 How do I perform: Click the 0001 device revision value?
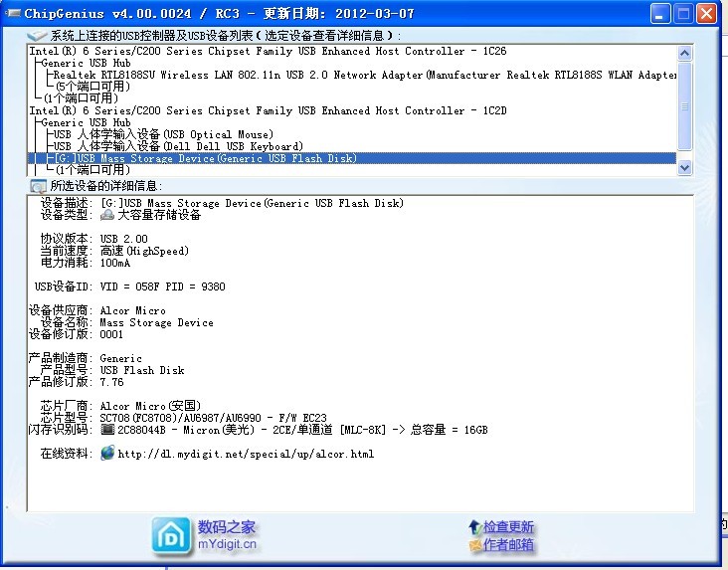point(111,334)
